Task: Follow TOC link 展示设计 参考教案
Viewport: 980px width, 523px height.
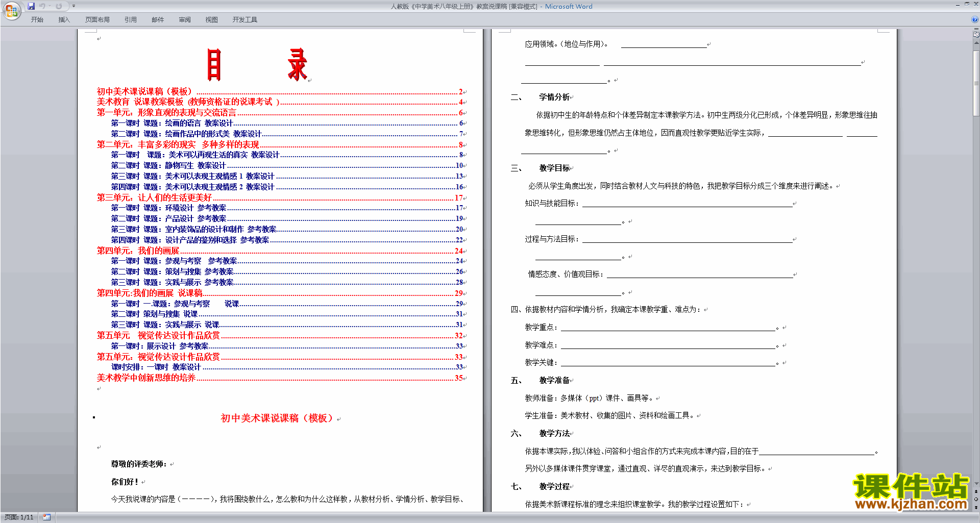Action: (x=287, y=346)
